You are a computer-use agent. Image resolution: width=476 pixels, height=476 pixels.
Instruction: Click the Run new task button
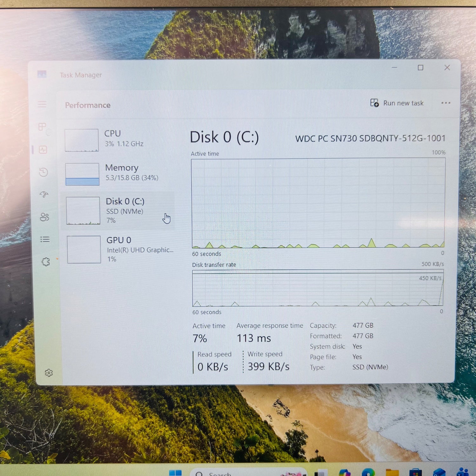(397, 103)
